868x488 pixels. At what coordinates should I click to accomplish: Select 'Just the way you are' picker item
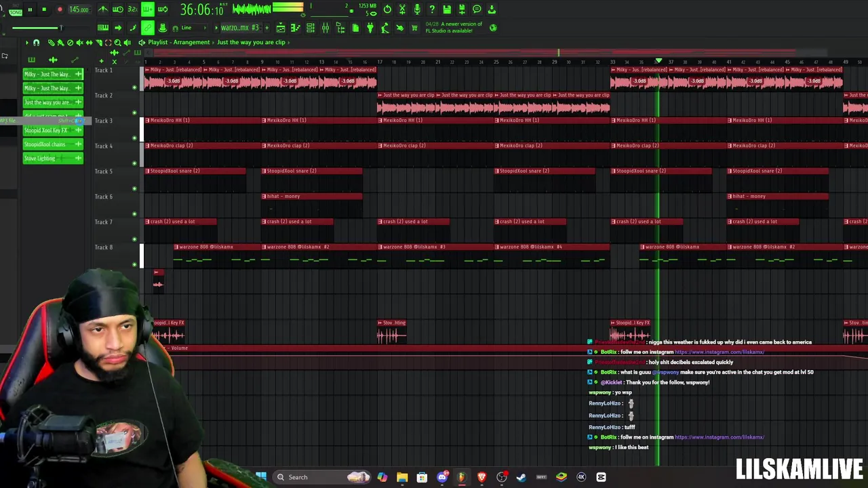coord(53,102)
